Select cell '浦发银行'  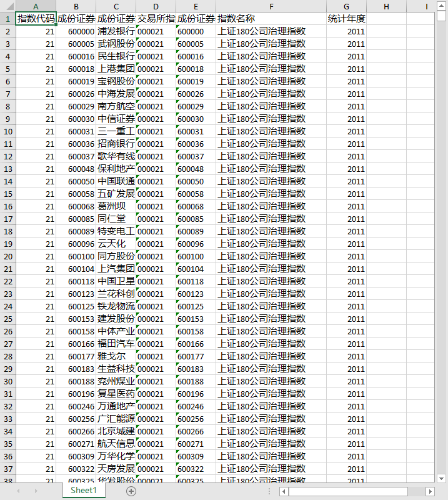click(x=116, y=31)
